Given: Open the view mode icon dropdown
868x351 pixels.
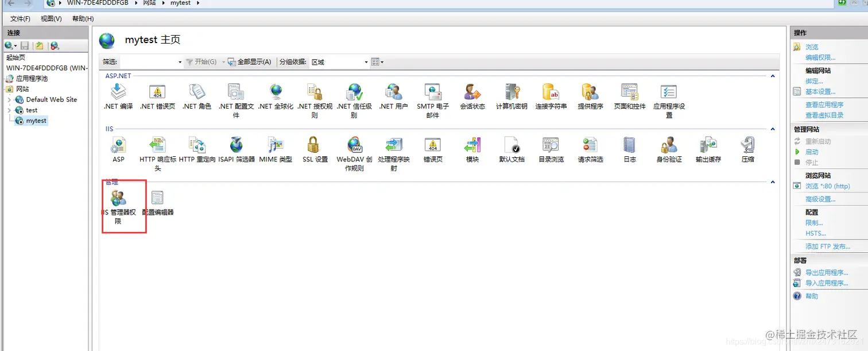Looking at the screenshot, I should [377, 62].
